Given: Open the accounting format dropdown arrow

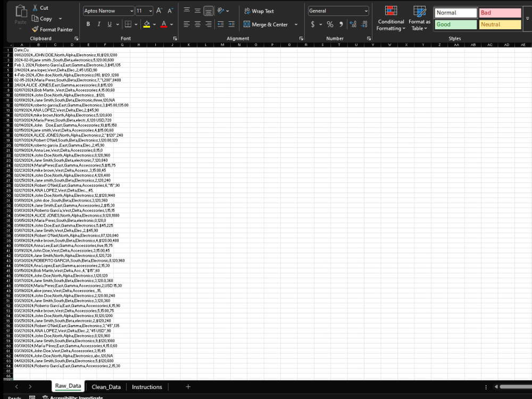Looking at the screenshot, I should (320, 24).
